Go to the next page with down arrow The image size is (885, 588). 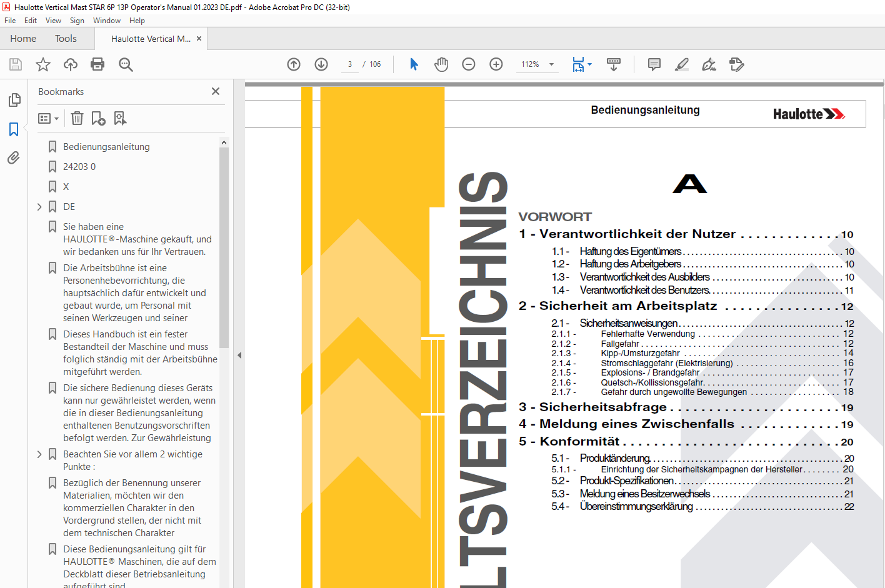click(321, 64)
